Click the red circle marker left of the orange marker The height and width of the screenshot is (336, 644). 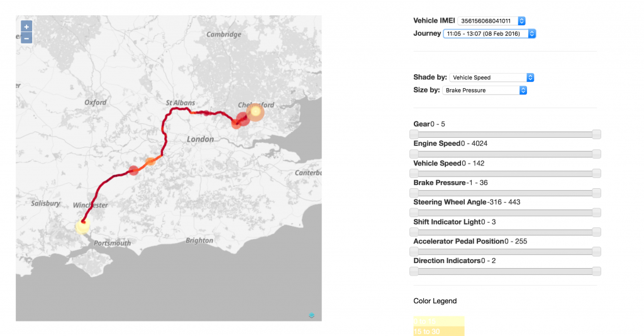click(133, 170)
